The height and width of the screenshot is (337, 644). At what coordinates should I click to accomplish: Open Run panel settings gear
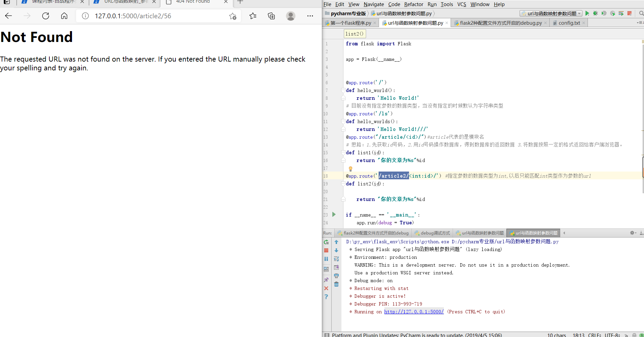(633, 233)
